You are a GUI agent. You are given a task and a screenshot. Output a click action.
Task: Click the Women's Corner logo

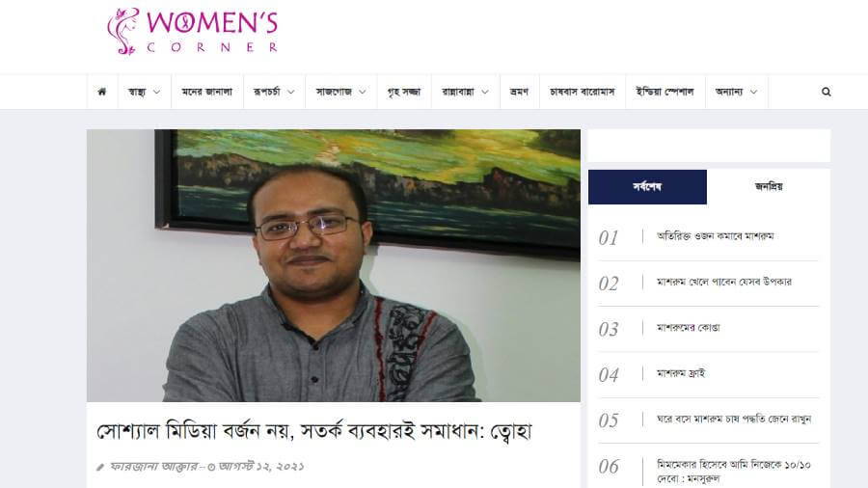point(192,32)
